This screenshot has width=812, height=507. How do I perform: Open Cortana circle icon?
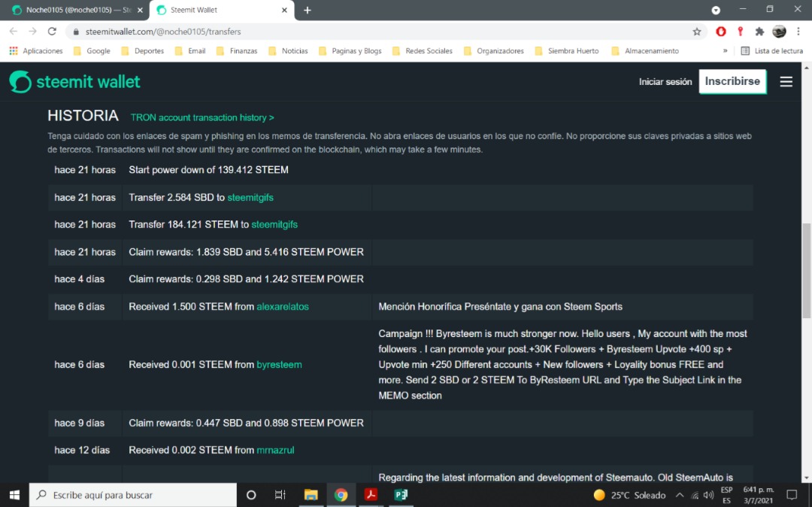coord(250,495)
